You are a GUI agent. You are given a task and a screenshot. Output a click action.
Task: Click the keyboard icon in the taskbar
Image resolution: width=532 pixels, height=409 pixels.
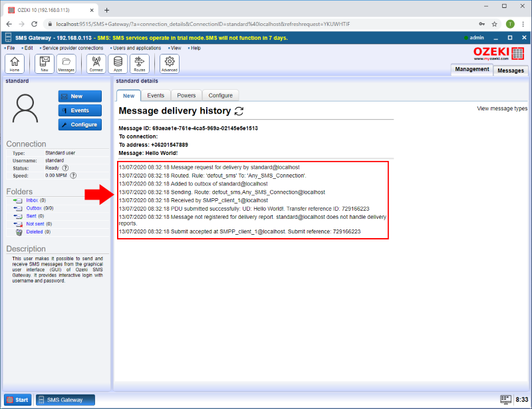pyautogui.click(x=505, y=400)
